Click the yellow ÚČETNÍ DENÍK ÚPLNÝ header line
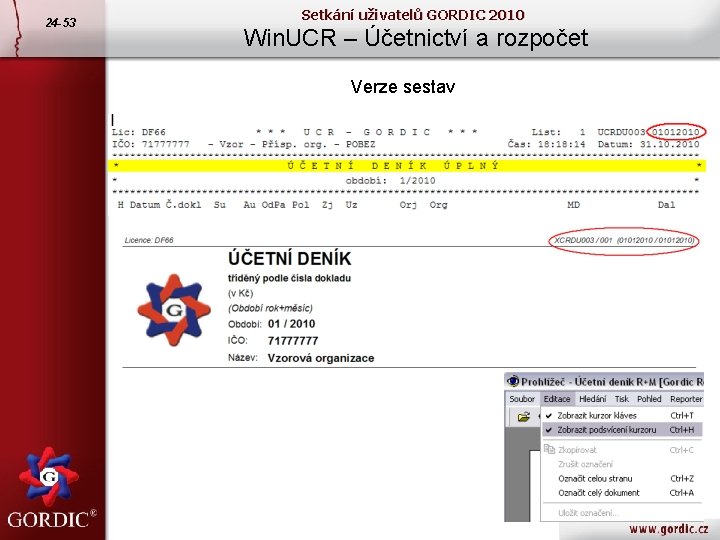 click(x=407, y=166)
